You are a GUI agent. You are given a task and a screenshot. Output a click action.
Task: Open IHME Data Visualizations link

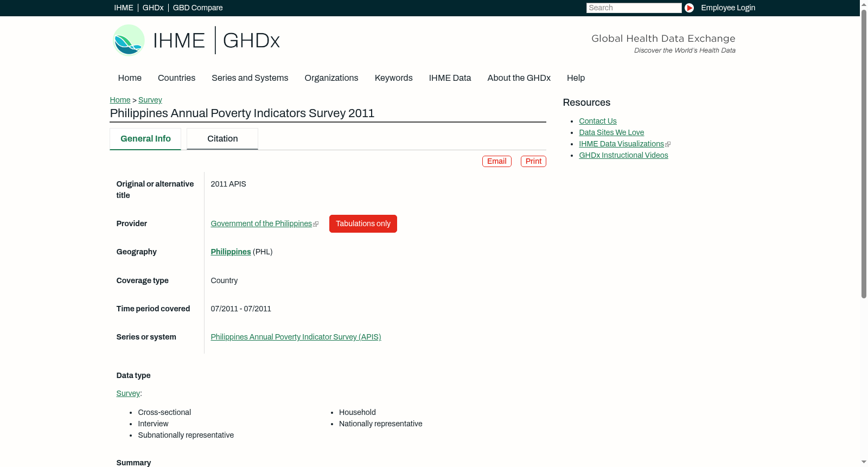point(621,144)
